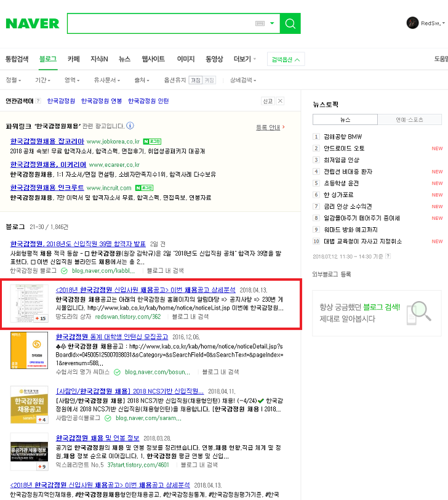Click related search 한국감정원 인턴
The height and width of the screenshot is (500, 448).
point(148,101)
